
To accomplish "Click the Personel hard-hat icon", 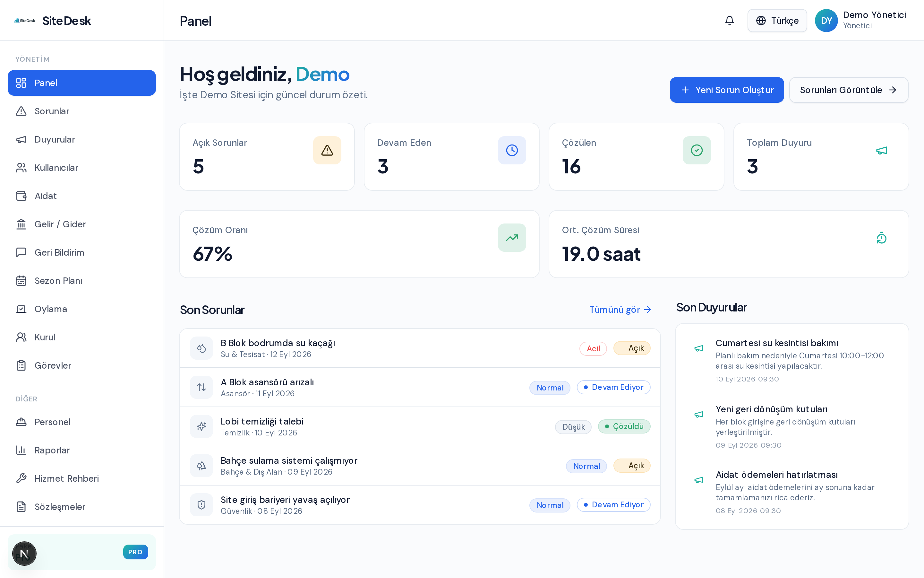I will point(21,422).
